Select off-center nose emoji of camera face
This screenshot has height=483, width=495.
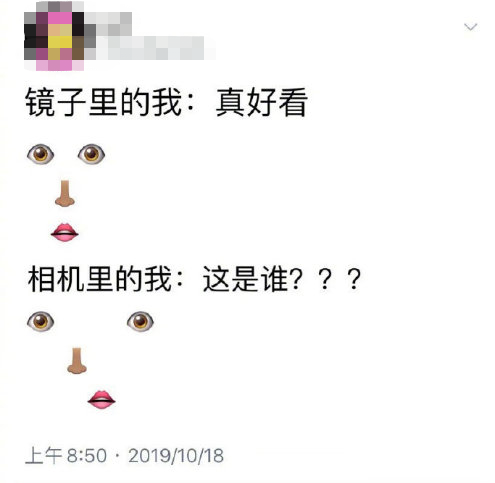[77, 361]
